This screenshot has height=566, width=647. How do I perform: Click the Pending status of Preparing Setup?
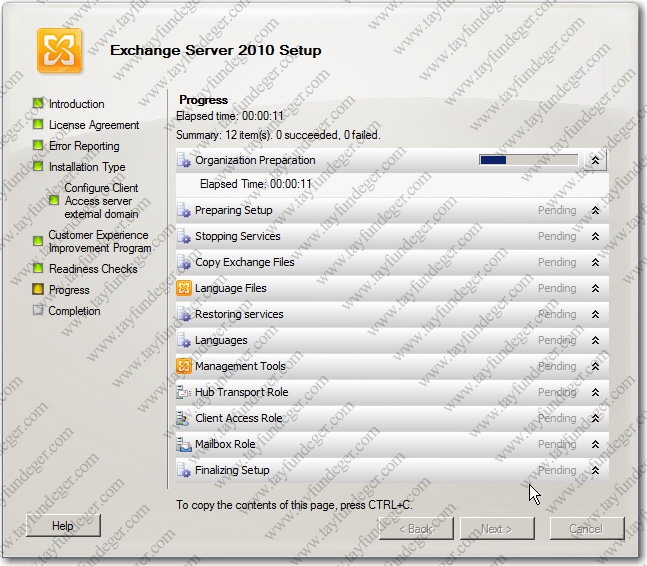[557, 210]
